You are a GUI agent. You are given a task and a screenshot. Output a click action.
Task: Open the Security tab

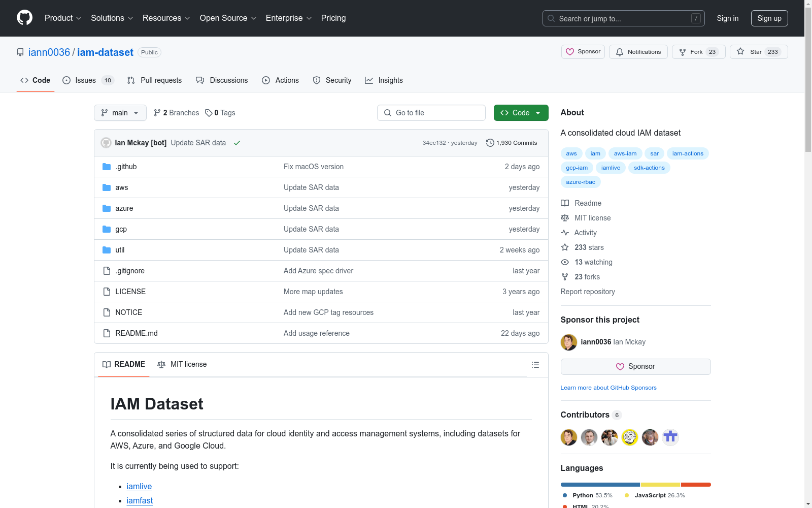click(332, 80)
